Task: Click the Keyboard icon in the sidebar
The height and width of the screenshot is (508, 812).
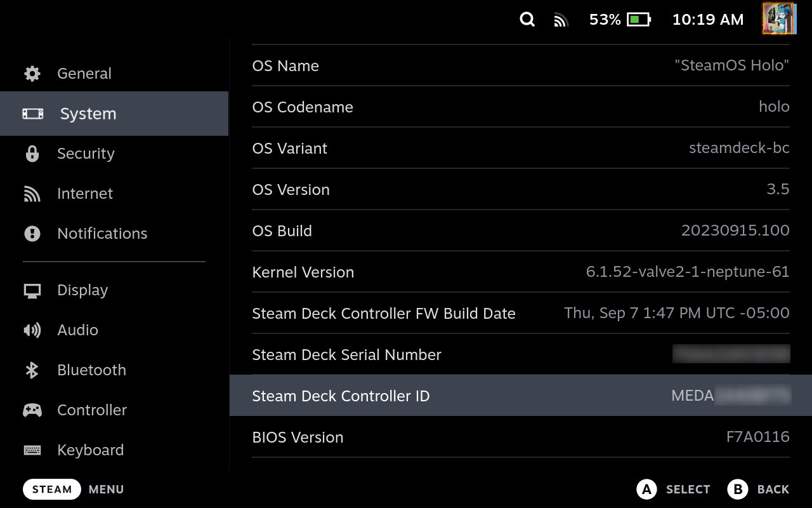Action: (x=32, y=450)
